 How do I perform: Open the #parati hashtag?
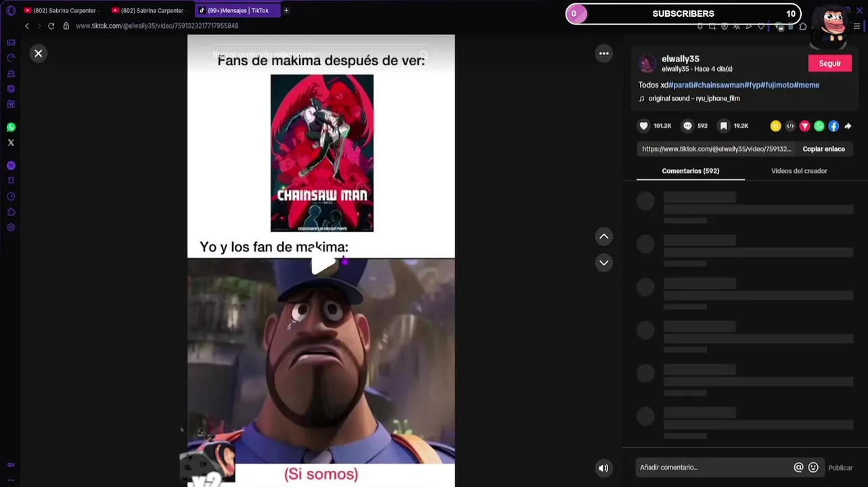681,85
